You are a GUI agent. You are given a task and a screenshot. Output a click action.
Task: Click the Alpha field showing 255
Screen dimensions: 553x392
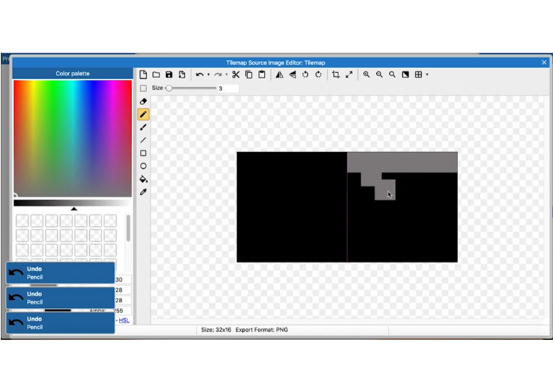pos(122,311)
